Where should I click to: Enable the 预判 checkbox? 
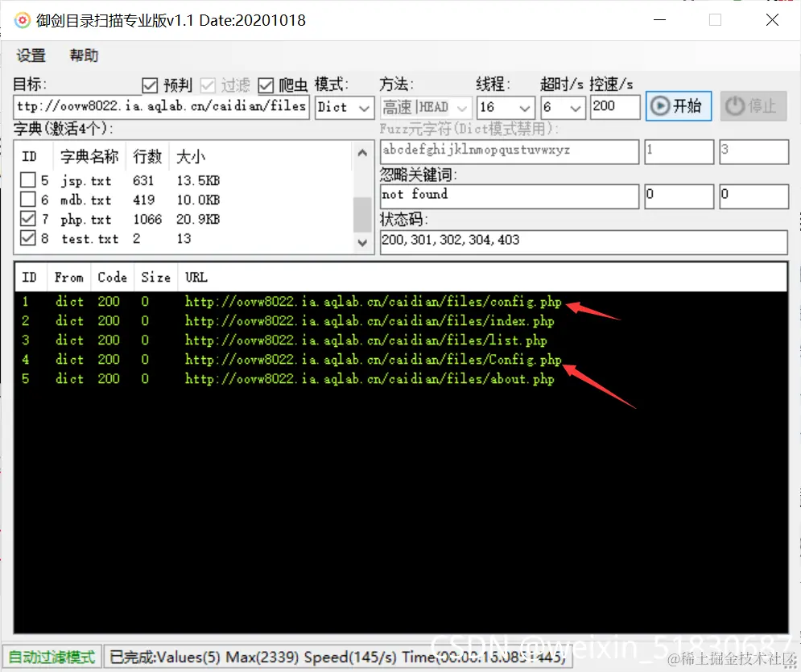[x=150, y=85]
